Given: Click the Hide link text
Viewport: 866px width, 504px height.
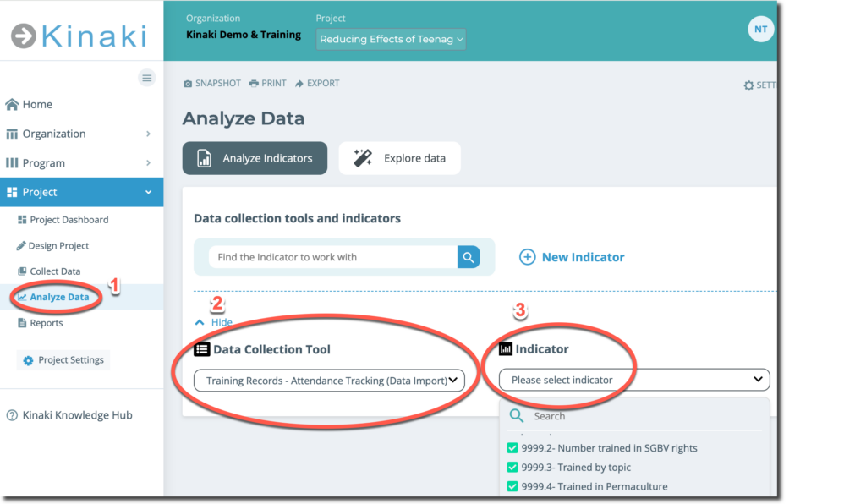Looking at the screenshot, I should click(222, 322).
